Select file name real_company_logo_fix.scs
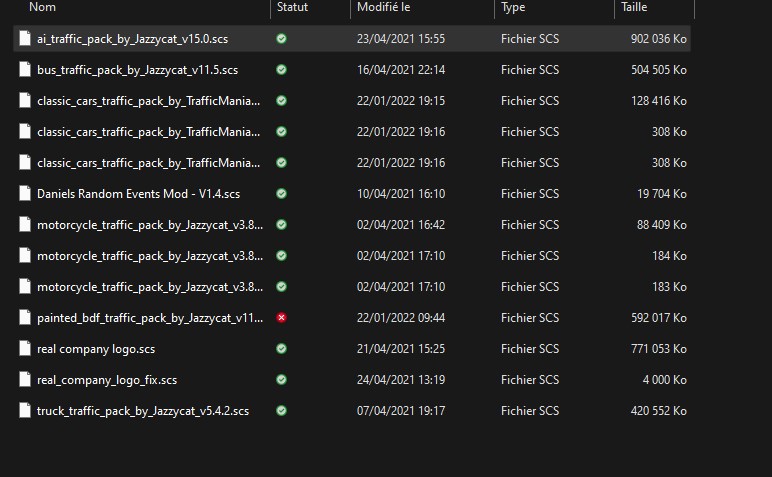Image resolution: width=772 pixels, height=477 pixels. pos(107,380)
